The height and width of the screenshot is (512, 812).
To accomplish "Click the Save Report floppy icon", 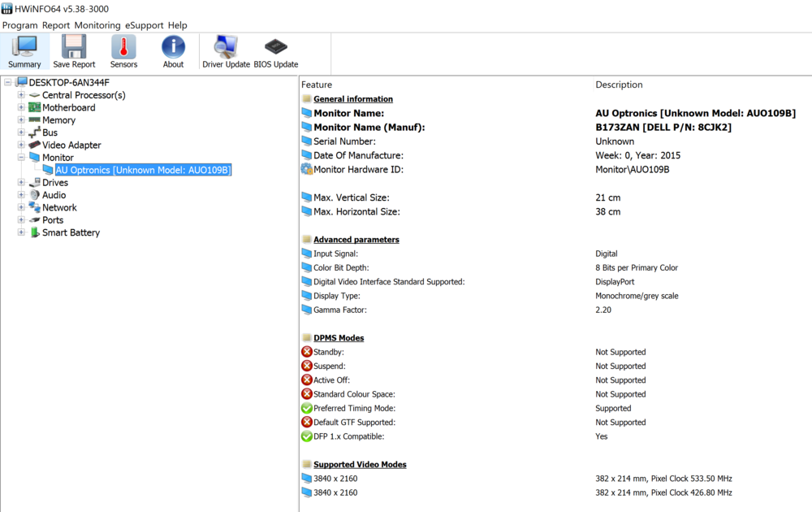I will 74,47.
